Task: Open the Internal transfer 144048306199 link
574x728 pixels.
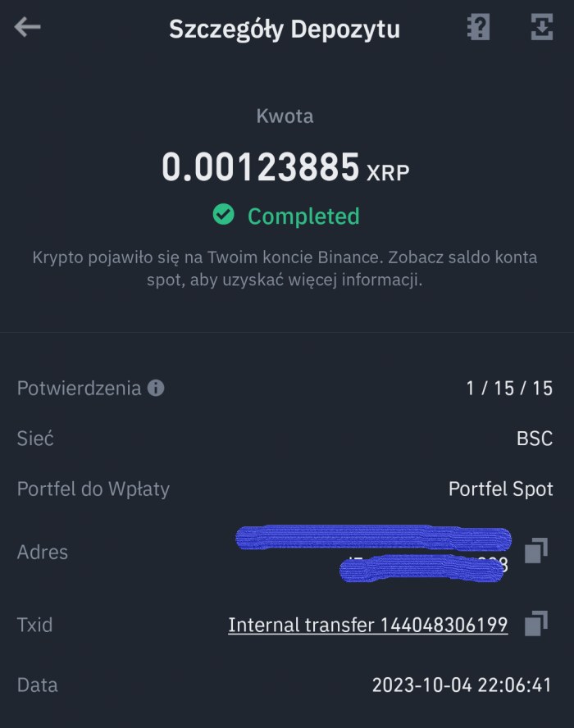Action: [x=369, y=625]
